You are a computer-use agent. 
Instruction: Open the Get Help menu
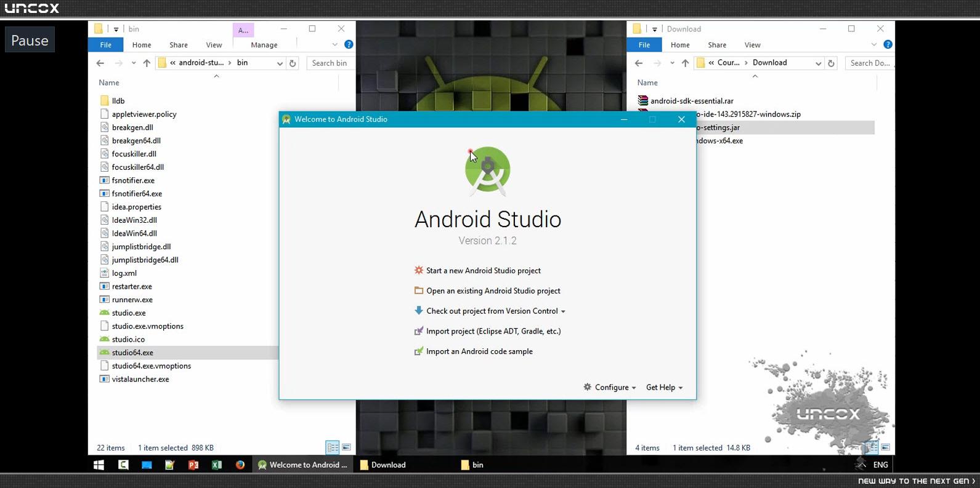pyautogui.click(x=664, y=387)
